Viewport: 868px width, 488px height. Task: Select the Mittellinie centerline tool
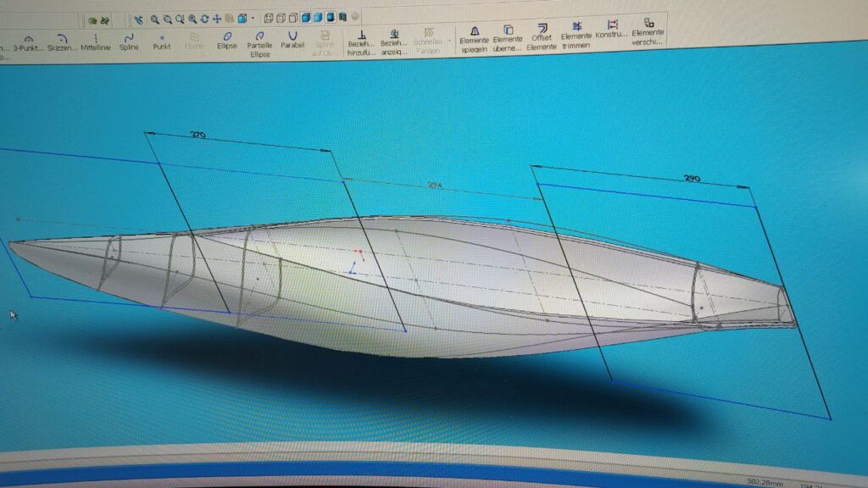95,42
